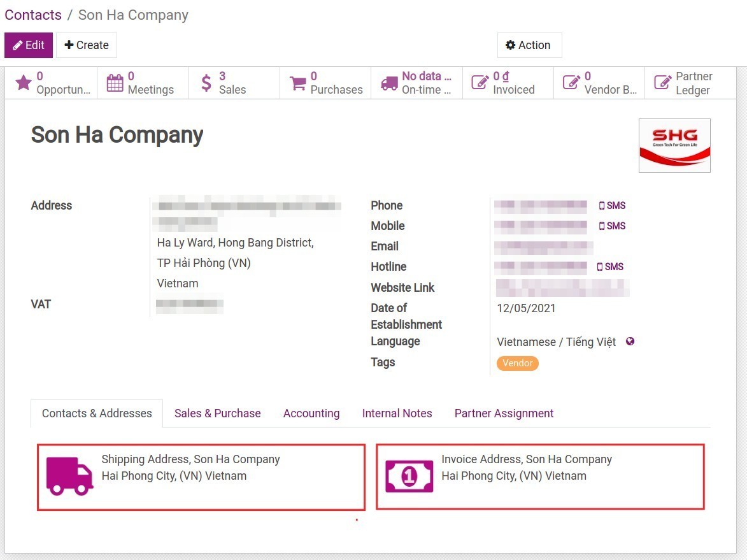The image size is (747, 560).
Task: Open Vendor Bills smart button icon
Action: coord(571,82)
